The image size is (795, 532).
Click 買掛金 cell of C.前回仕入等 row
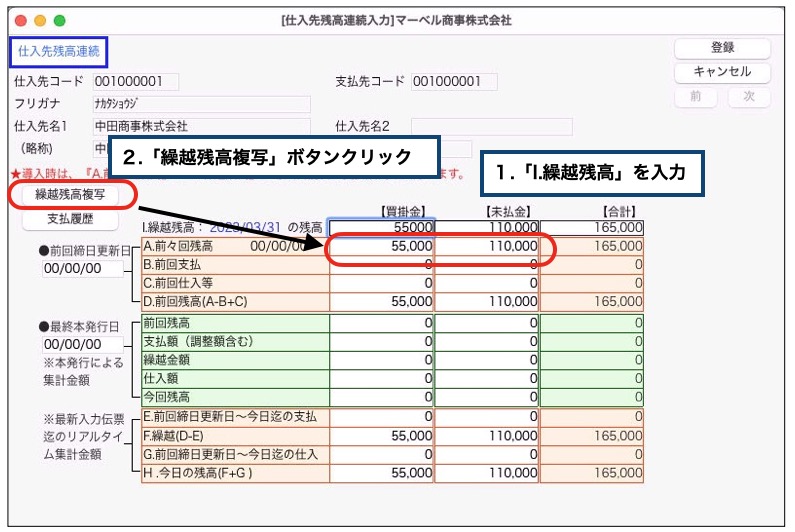(x=382, y=283)
